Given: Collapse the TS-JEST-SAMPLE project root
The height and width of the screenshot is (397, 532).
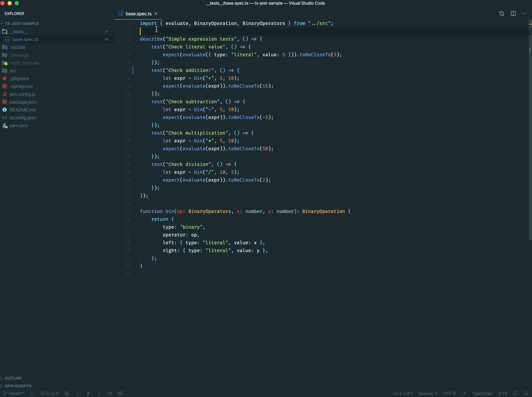Looking at the screenshot, I should (22, 23).
